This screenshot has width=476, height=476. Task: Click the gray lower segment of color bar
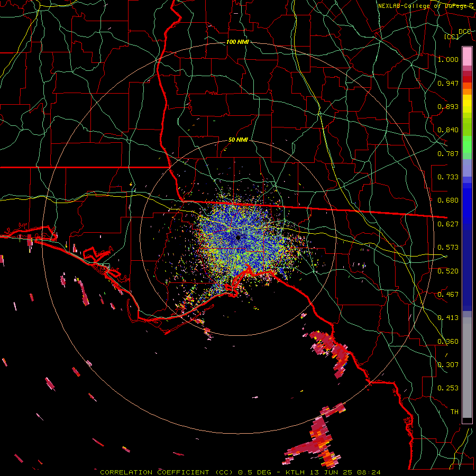(x=467, y=368)
